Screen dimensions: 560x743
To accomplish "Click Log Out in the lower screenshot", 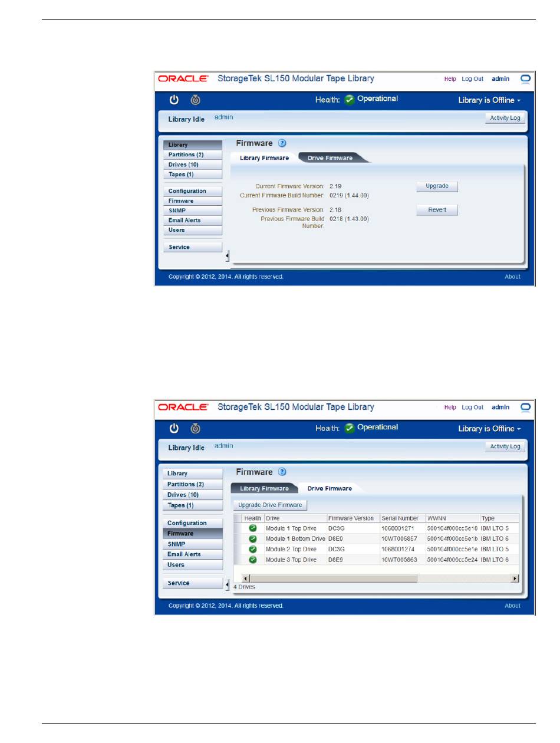I will [472, 407].
